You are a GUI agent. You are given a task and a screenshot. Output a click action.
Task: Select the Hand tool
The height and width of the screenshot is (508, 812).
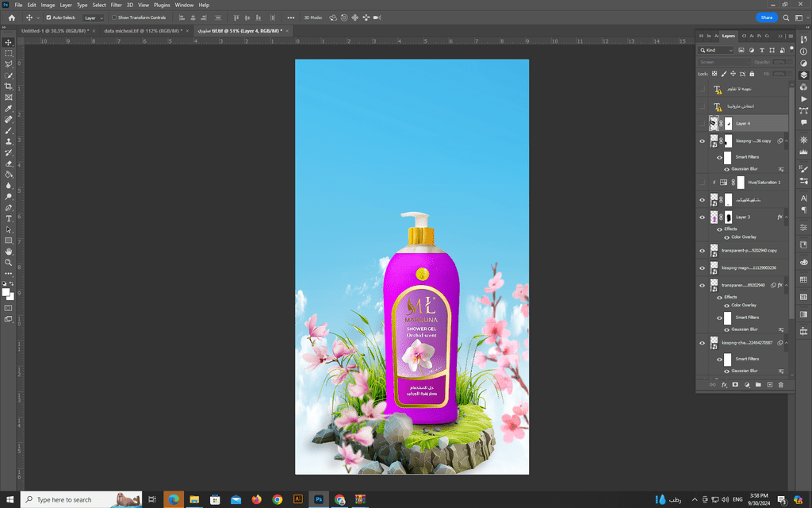point(8,252)
